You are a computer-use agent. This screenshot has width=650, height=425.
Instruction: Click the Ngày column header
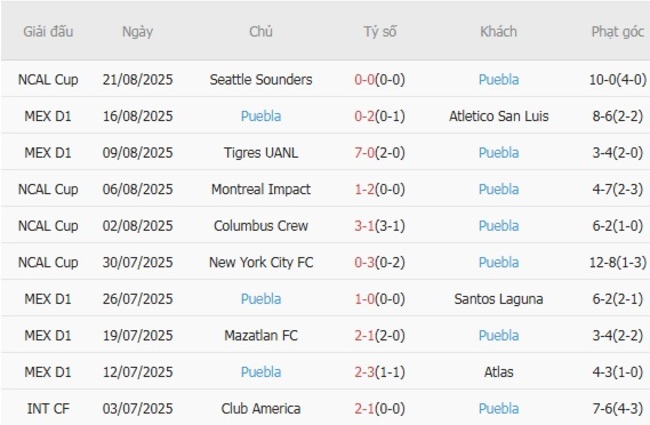[x=138, y=31]
